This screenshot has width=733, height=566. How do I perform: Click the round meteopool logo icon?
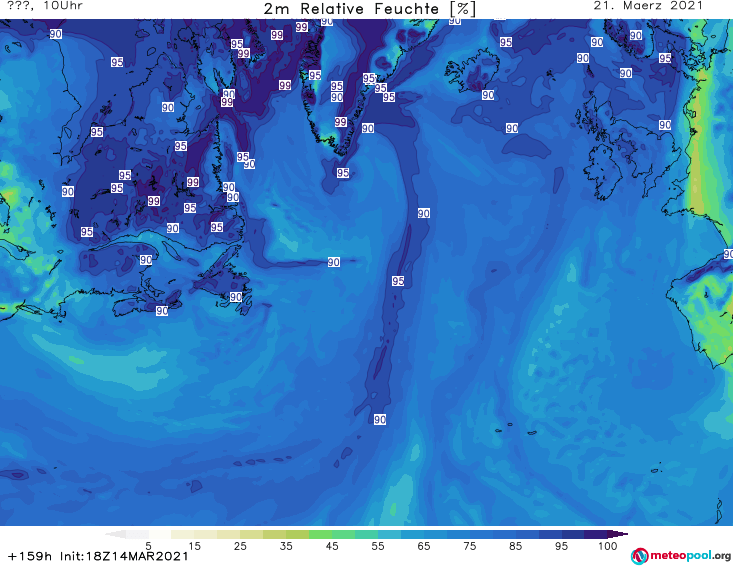point(639,556)
